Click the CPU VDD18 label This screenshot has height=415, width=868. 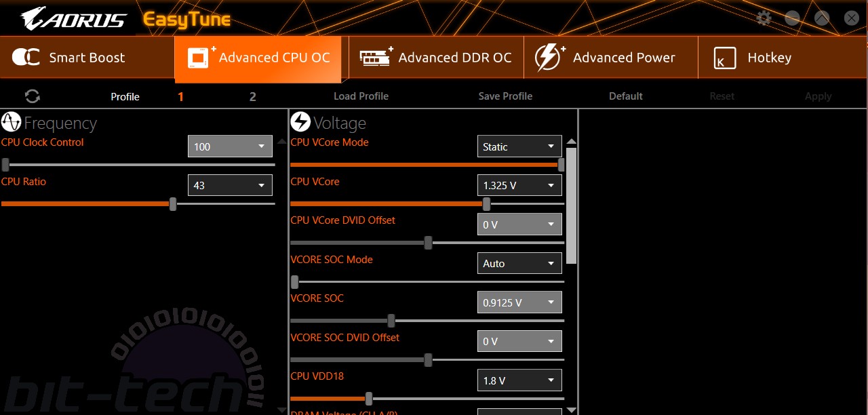317,376
